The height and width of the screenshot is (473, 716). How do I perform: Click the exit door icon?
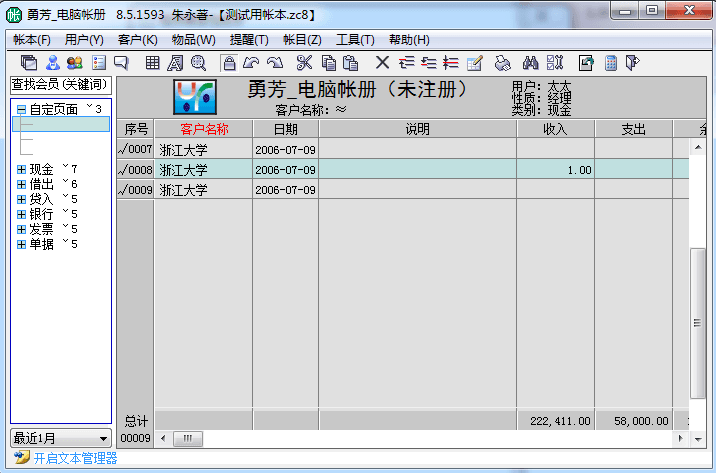[x=632, y=63]
